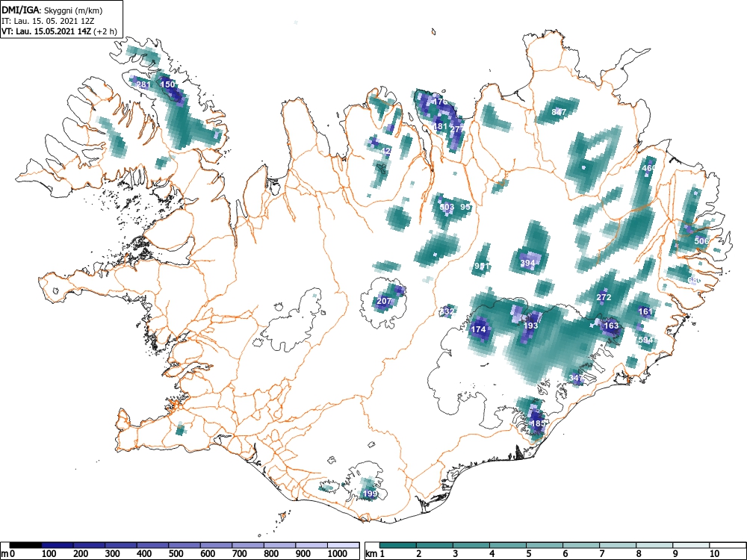Click the 594 visibility value on the map

(x=645, y=340)
